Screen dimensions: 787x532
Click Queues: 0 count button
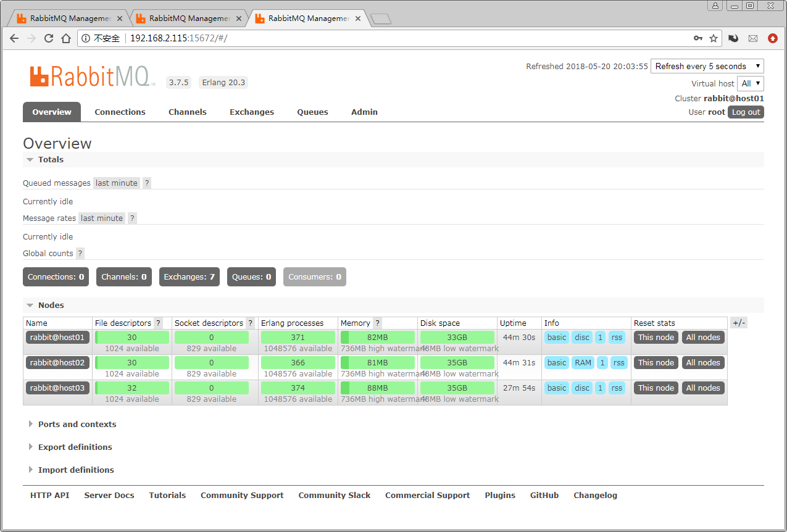click(251, 277)
